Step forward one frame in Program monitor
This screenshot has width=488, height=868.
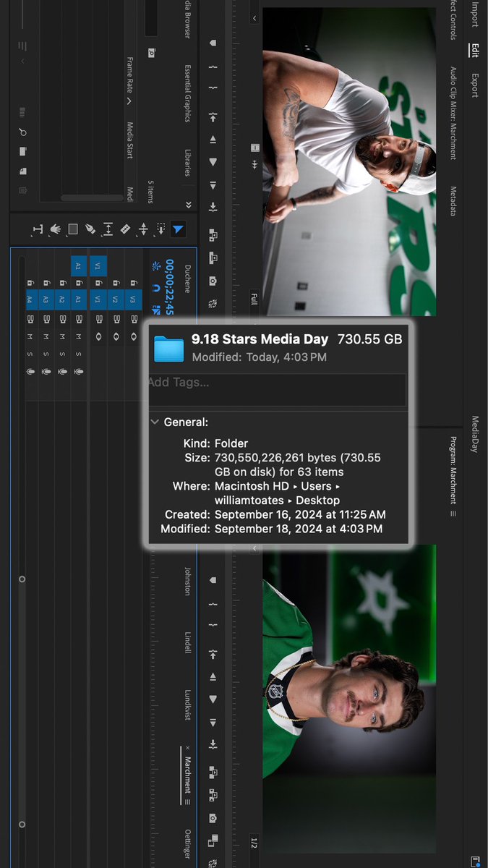click(213, 722)
